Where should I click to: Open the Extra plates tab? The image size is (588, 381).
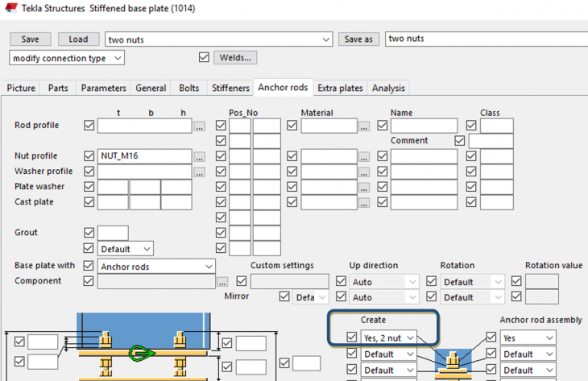340,88
